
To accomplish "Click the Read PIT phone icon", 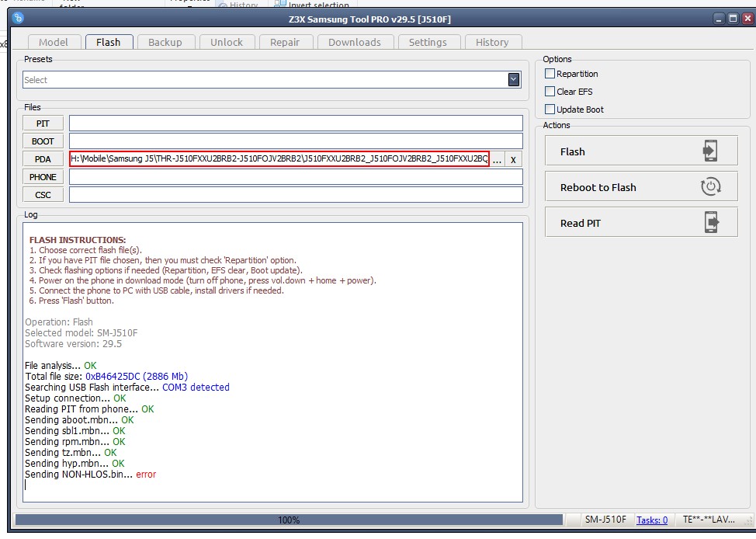I will [x=711, y=222].
